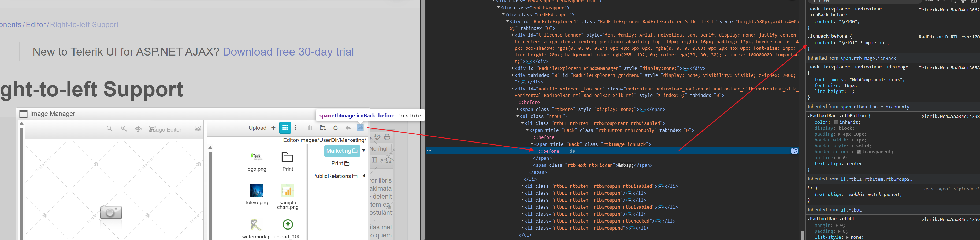Image resolution: width=980 pixels, height=240 pixels.
Task: Select the Tokyo.png thumbnail
Action: [x=257, y=195]
